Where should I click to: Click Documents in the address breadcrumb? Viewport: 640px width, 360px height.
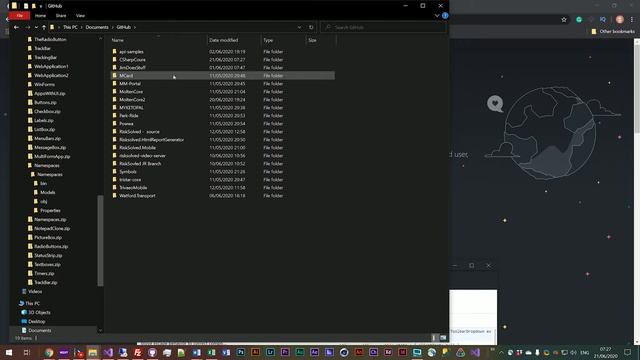(97, 27)
